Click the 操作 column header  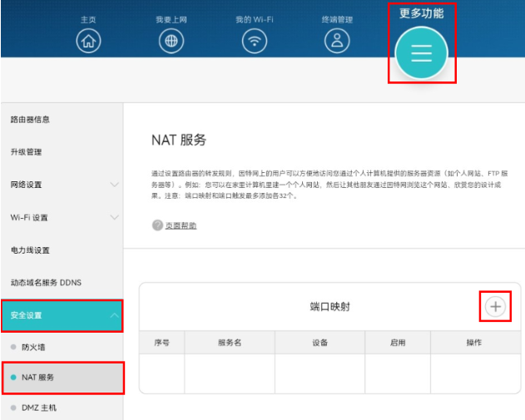click(x=473, y=343)
